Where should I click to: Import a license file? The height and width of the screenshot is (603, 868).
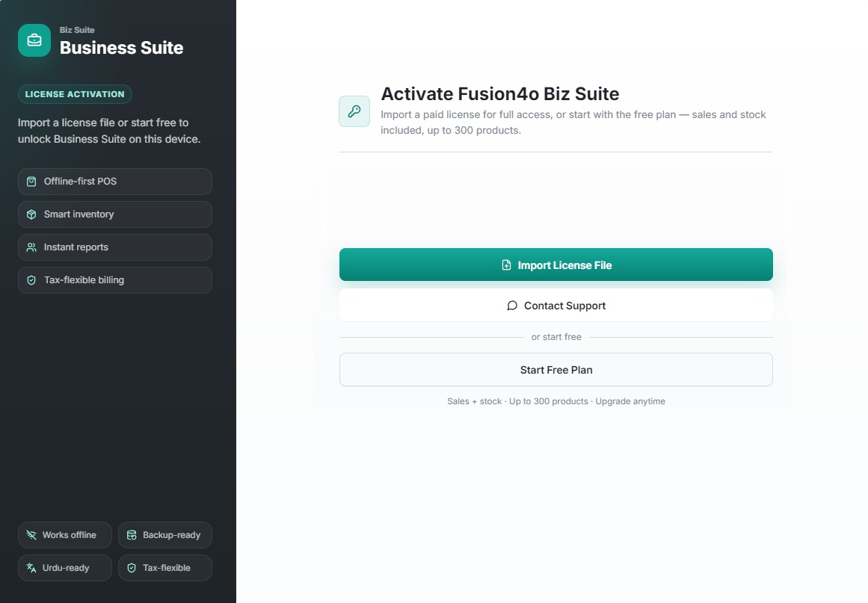coord(555,265)
